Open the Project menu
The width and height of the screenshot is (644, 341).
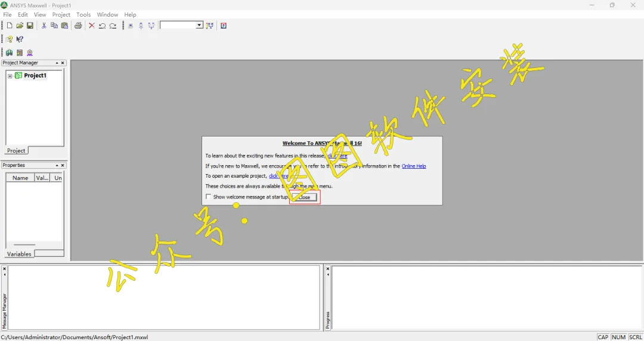click(x=61, y=14)
